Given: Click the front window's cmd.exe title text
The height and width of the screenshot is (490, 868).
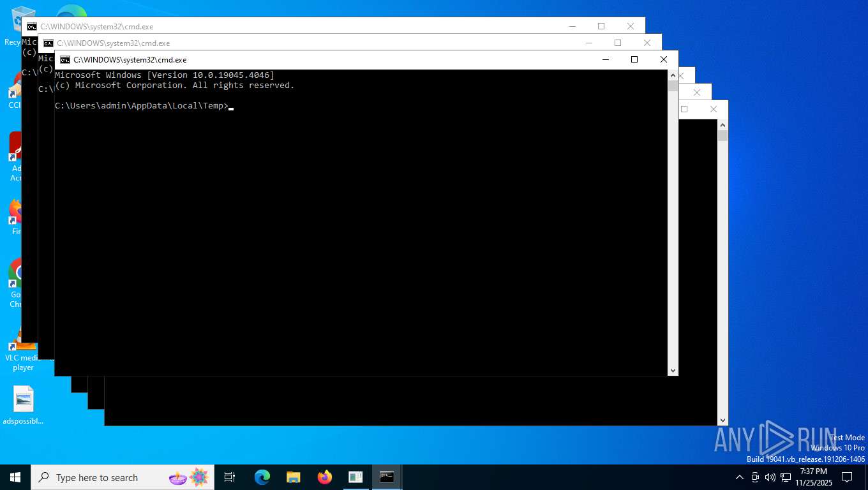Looking at the screenshot, I should click(x=130, y=60).
